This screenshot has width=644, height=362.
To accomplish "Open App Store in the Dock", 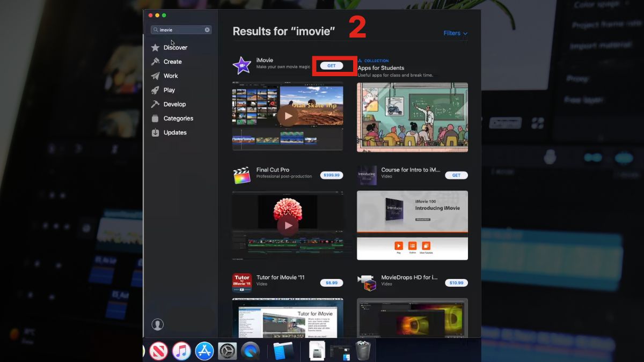I will [x=204, y=351].
